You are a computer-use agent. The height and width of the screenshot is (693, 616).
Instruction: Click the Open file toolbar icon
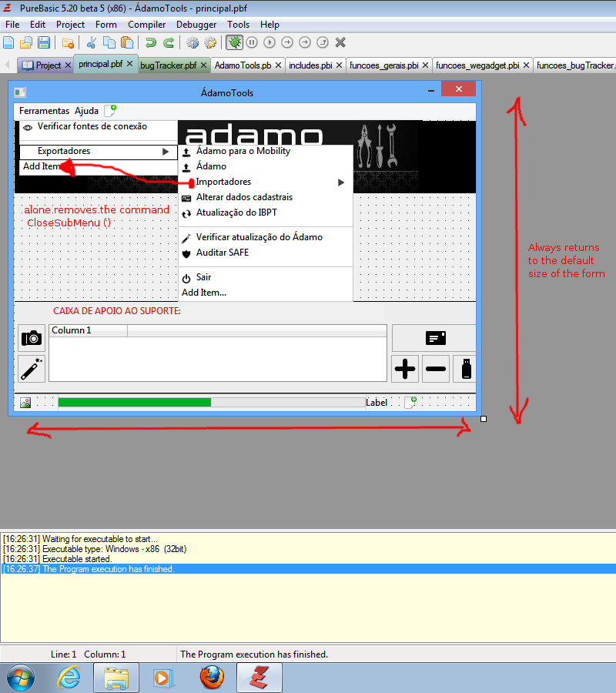click(x=26, y=42)
